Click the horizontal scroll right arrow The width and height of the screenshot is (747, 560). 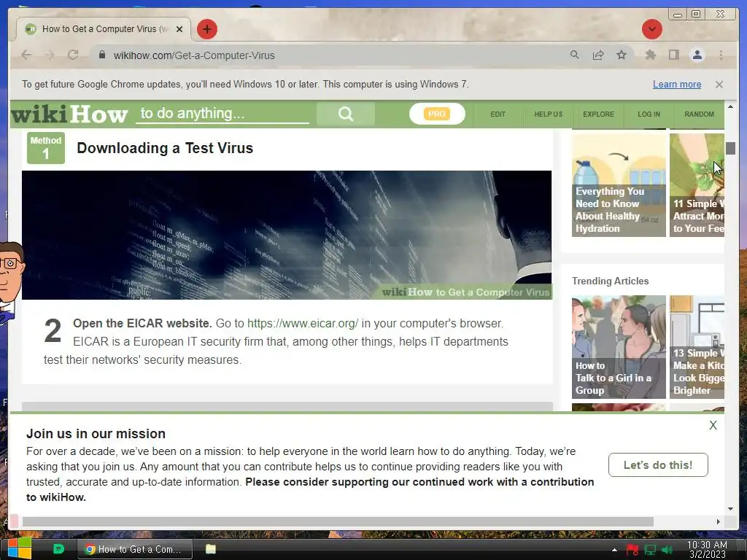point(718,522)
